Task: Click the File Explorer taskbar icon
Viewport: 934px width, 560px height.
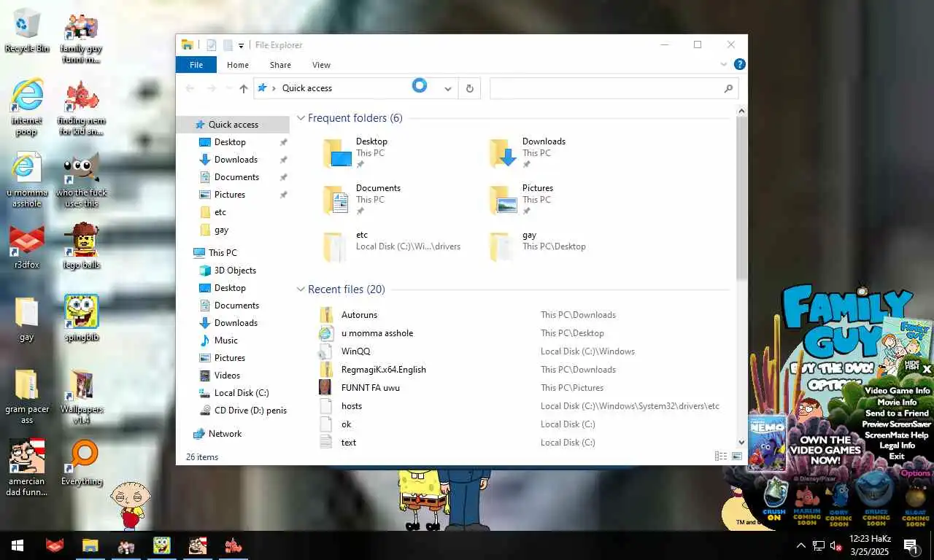Action: 90,545
